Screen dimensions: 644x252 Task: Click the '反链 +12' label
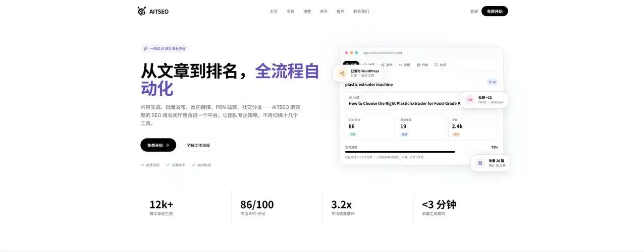pyautogui.click(x=485, y=97)
